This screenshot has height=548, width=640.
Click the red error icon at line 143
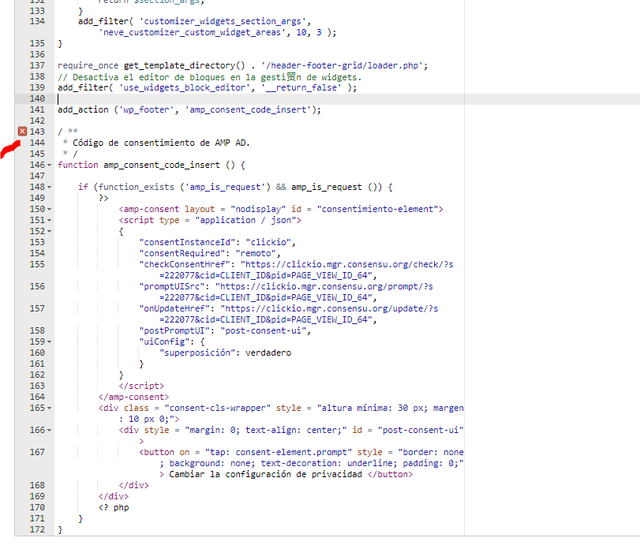[22, 131]
